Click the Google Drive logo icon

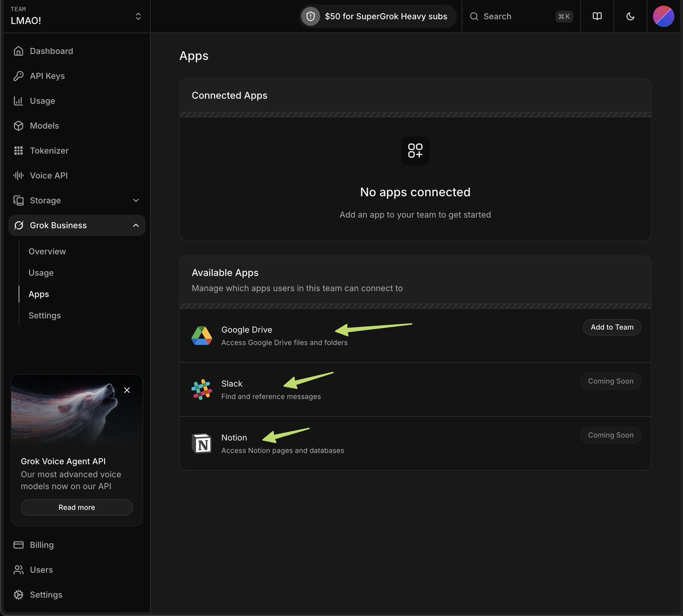tap(201, 336)
